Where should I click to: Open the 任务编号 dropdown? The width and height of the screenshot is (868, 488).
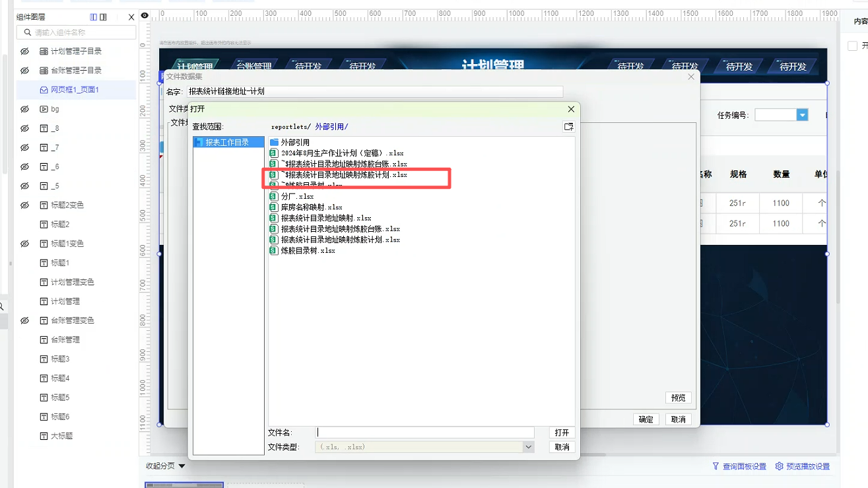pyautogui.click(x=802, y=115)
